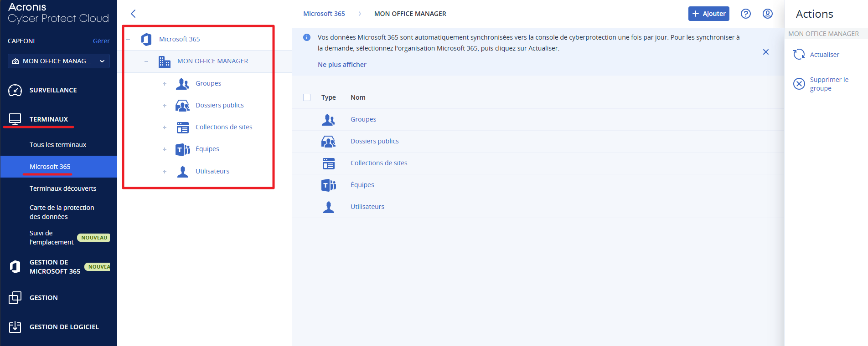Viewport: 868px width, 346px height.
Task: Click Microsoft 365 breadcrumb link
Action: pos(324,14)
